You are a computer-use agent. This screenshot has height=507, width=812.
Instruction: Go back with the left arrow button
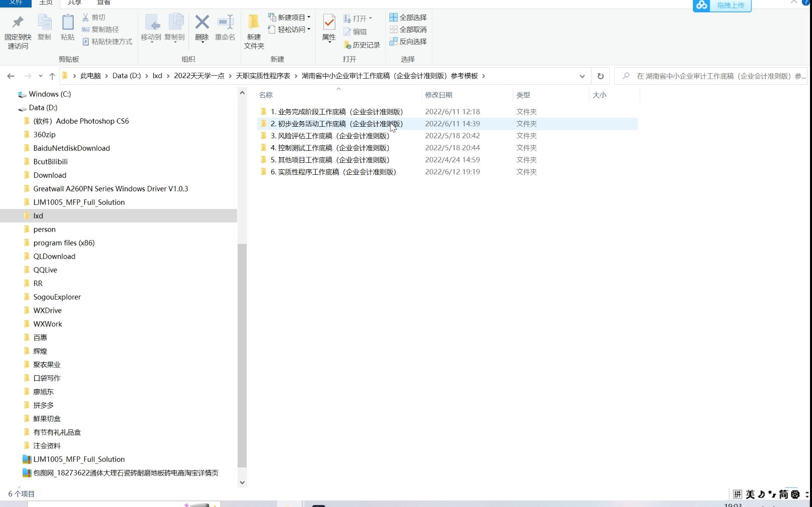(x=11, y=76)
